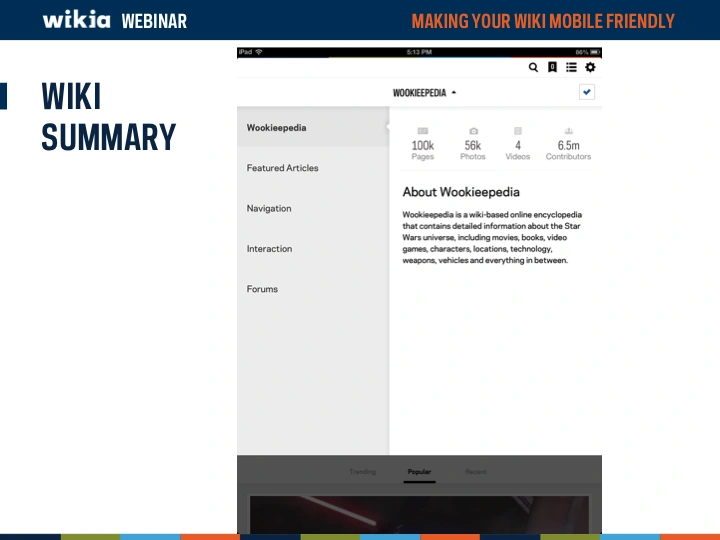Switch to the Popular tab

click(x=419, y=472)
